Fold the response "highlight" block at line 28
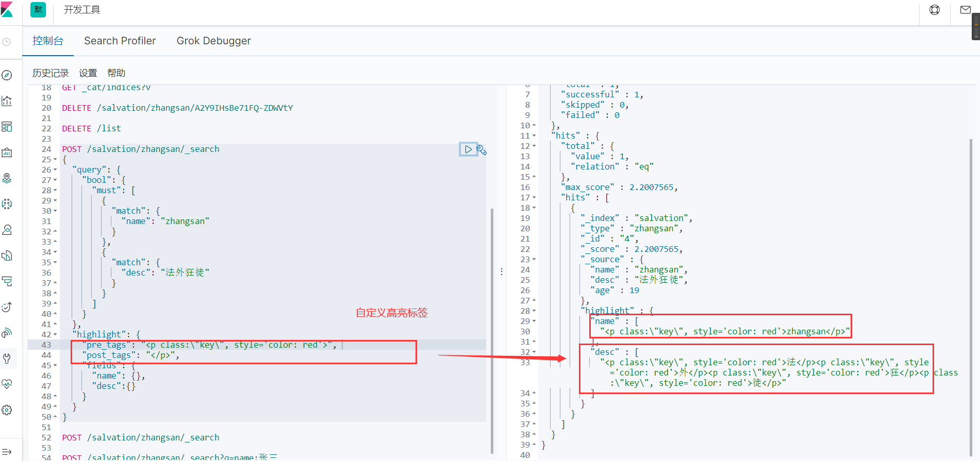 click(x=534, y=311)
